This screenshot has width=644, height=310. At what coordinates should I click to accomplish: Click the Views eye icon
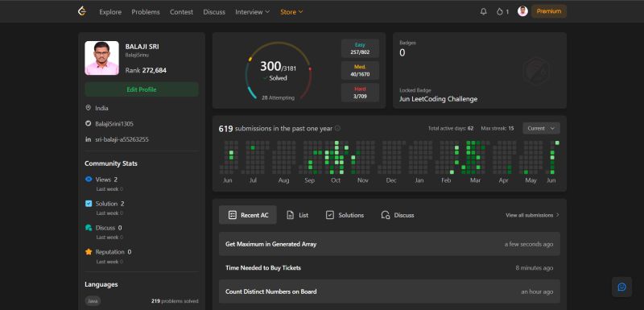89,180
